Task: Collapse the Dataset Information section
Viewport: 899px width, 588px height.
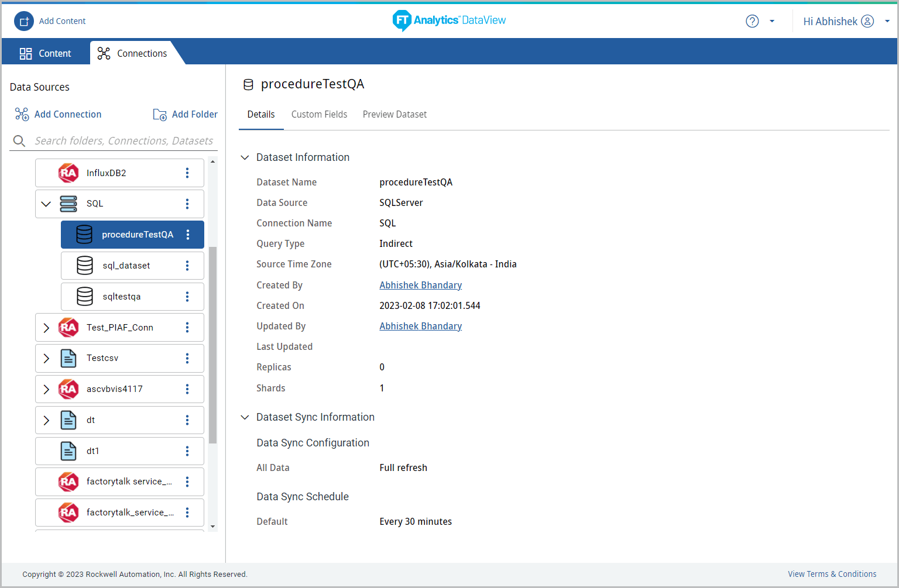Action: tap(245, 157)
